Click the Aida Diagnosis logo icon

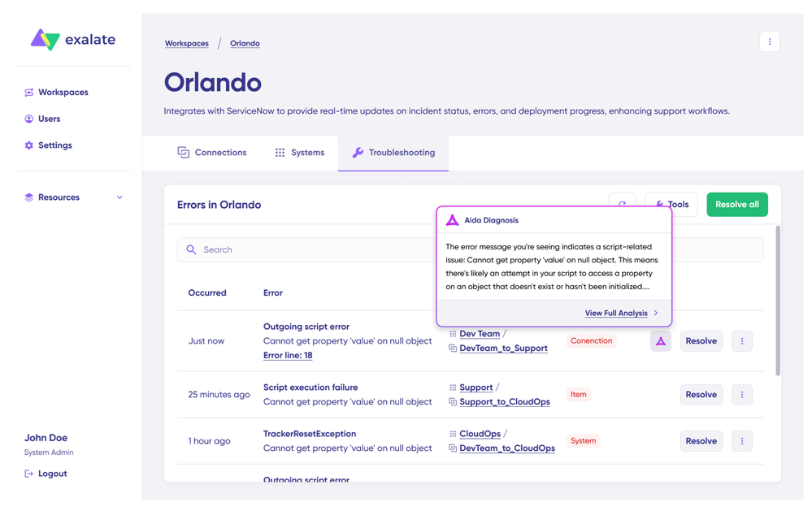pyautogui.click(x=453, y=220)
